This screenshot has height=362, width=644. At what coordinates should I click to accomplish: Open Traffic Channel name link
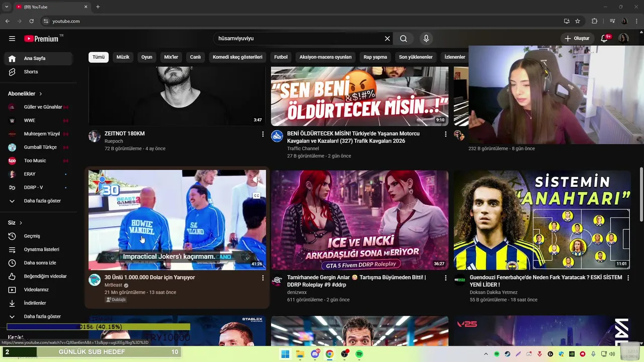click(303, 149)
